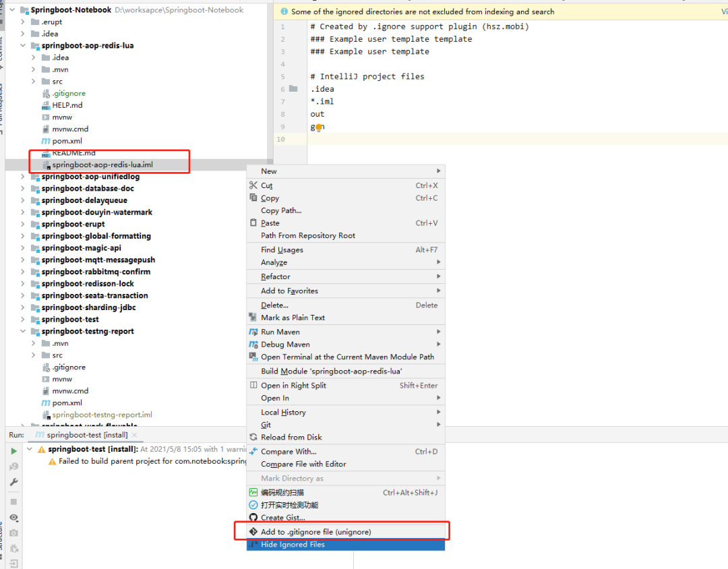Viewport: 728px width, 569px height.
Task: Select springboot-redisson-lock module
Action: tap(88, 283)
